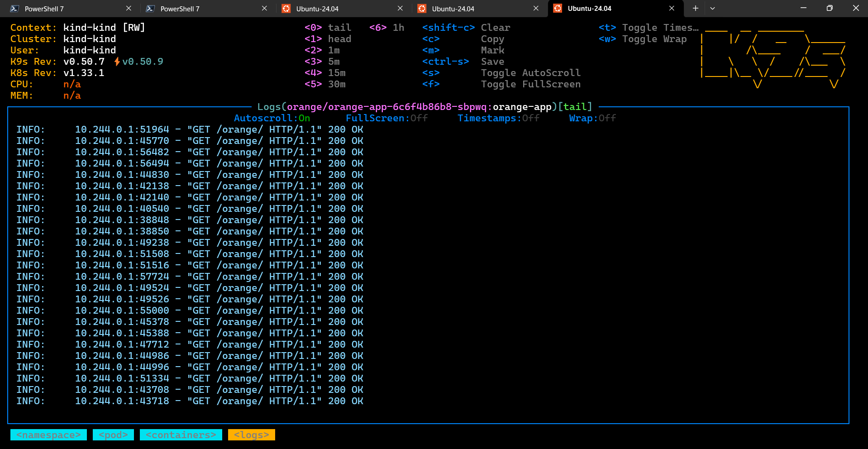Click the <namespace> breadcrumb
The width and height of the screenshot is (868, 449).
pyautogui.click(x=48, y=435)
